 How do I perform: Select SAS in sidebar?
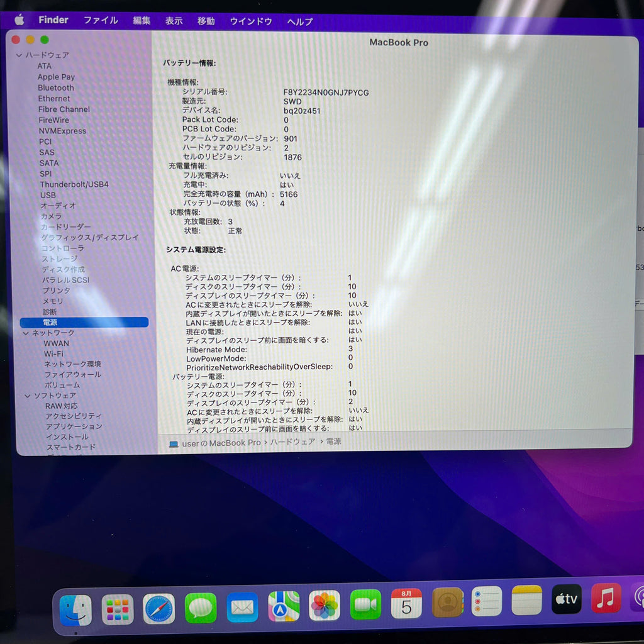[x=47, y=152]
